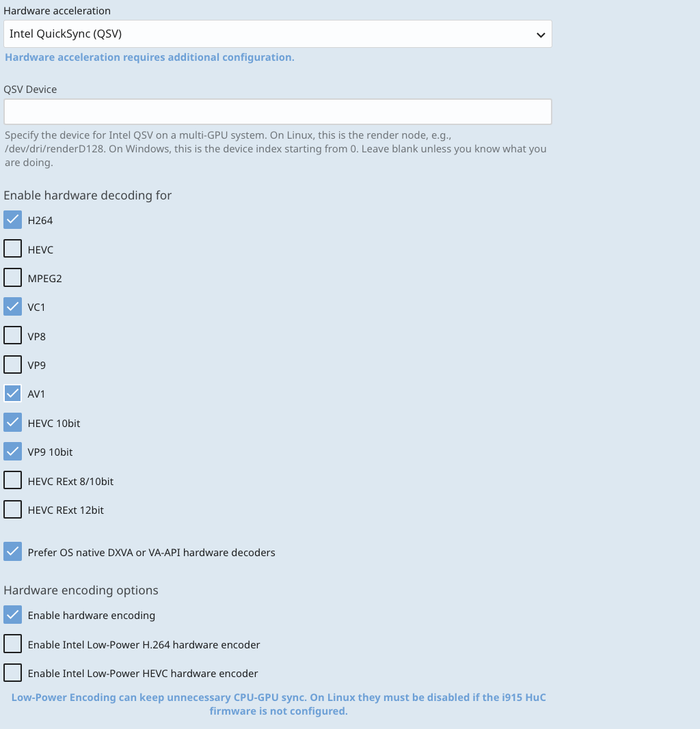Enable HEVC RExt 8/10bit decoding

pos(13,481)
